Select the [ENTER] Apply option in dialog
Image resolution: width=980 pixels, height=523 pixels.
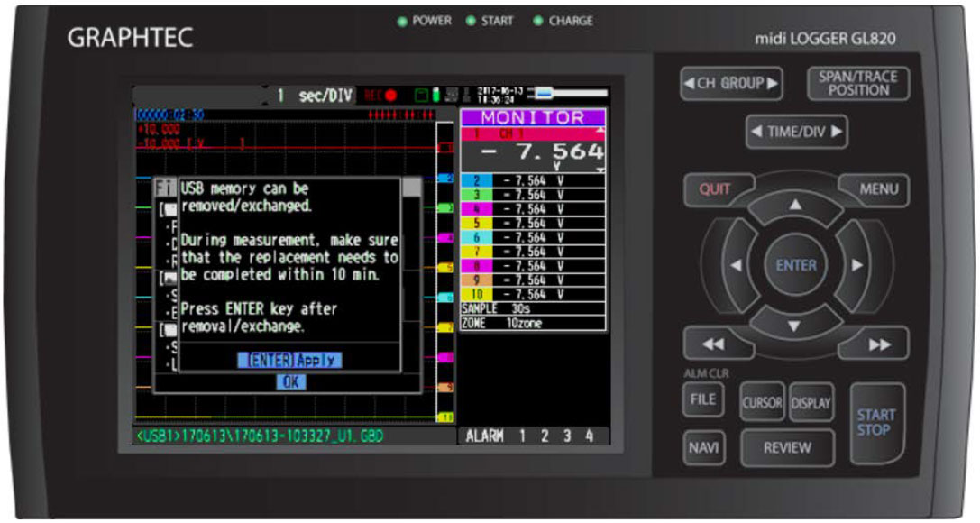click(289, 361)
